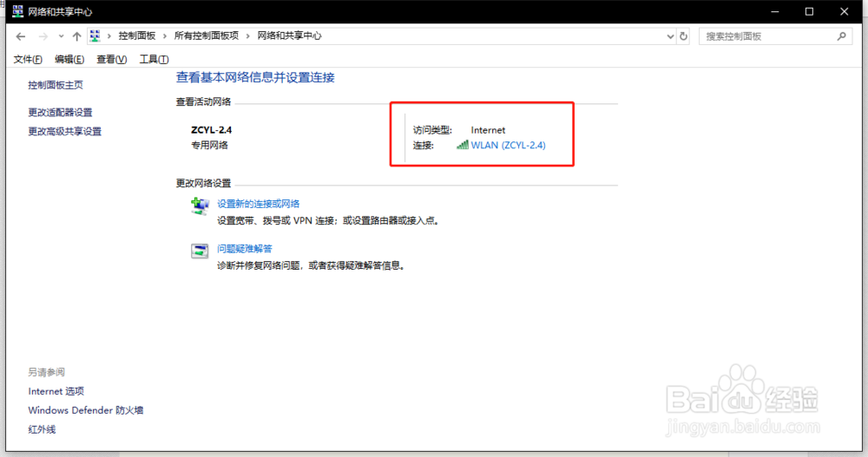Expand the address bar history dropdown
The width and height of the screenshot is (868, 457).
click(x=670, y=36)
